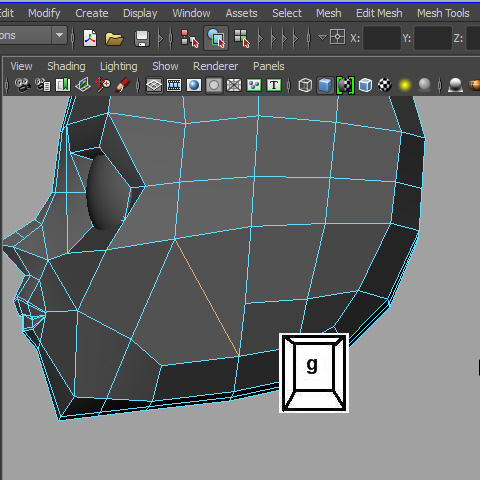Click the grease pencil icon in panel toolbar
Image resolution: width=480 pixels, height=480 pixels.
click(x=122, y=85)
